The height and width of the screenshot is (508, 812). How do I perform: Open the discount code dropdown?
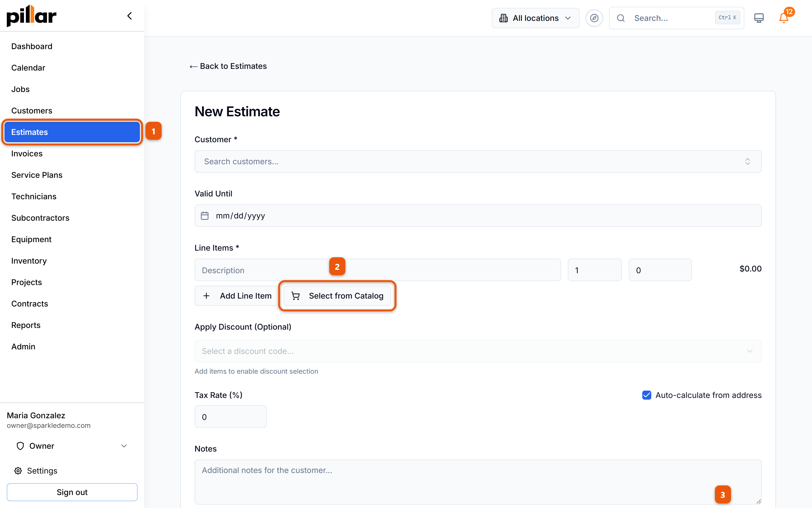(478, 351)
